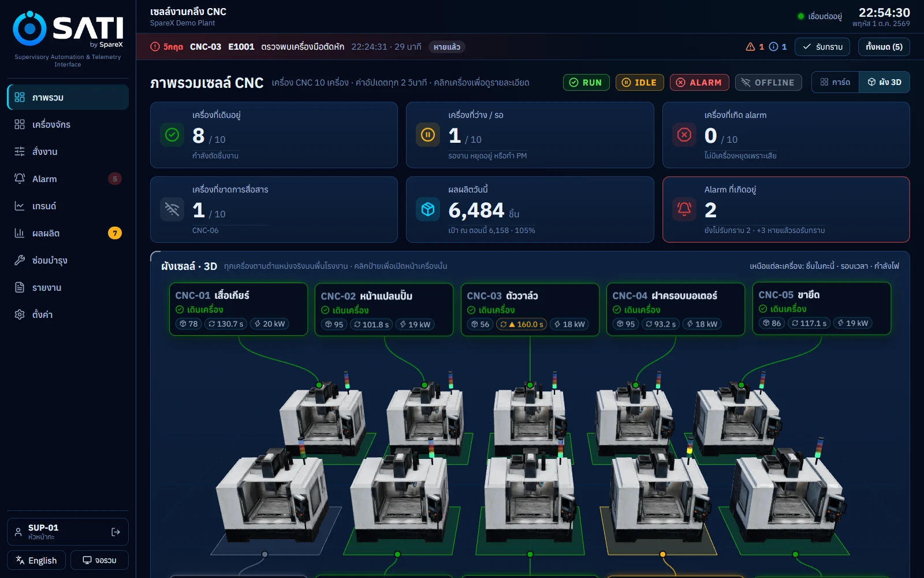Acknowledge alarm with รับทราบ button
Viewport: 924px width, 578px height.
822,47
